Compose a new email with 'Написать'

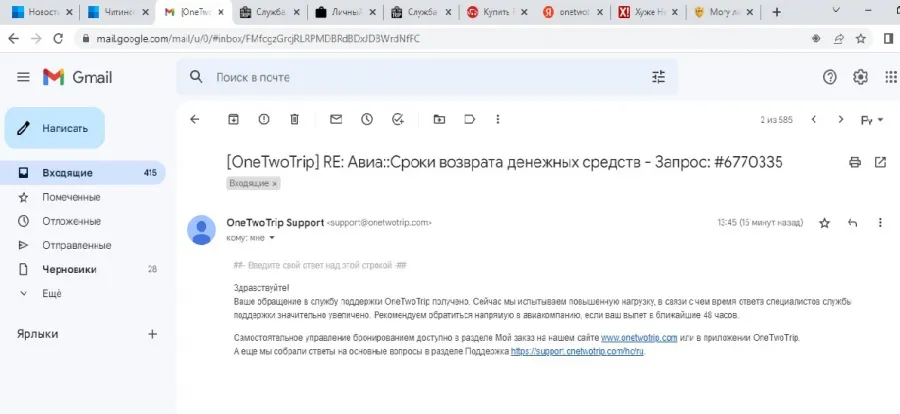[x=55, y=128]
